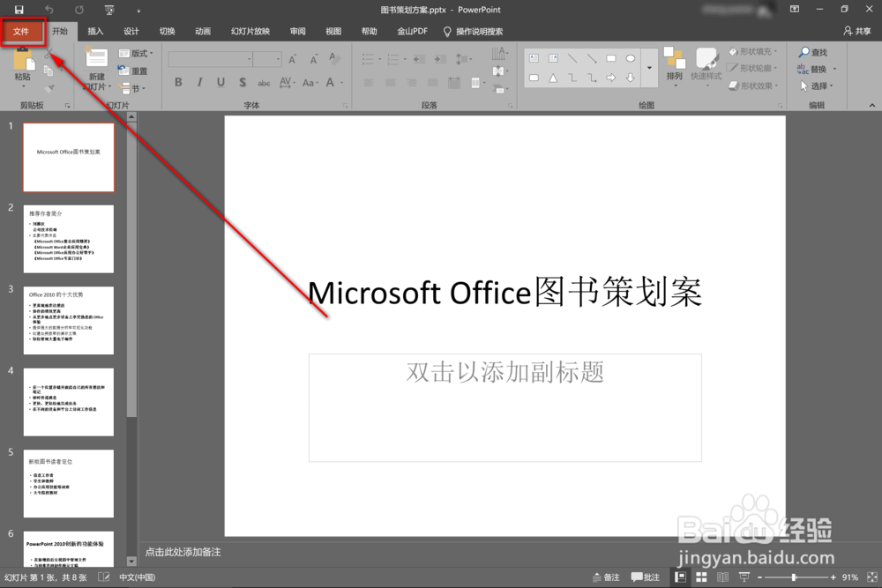Image resolution: width=882 pixels, height=588 pixels.
Task: Select slide 3 thumbnail Office 2010 的十大优势
Action: point(69,320)
